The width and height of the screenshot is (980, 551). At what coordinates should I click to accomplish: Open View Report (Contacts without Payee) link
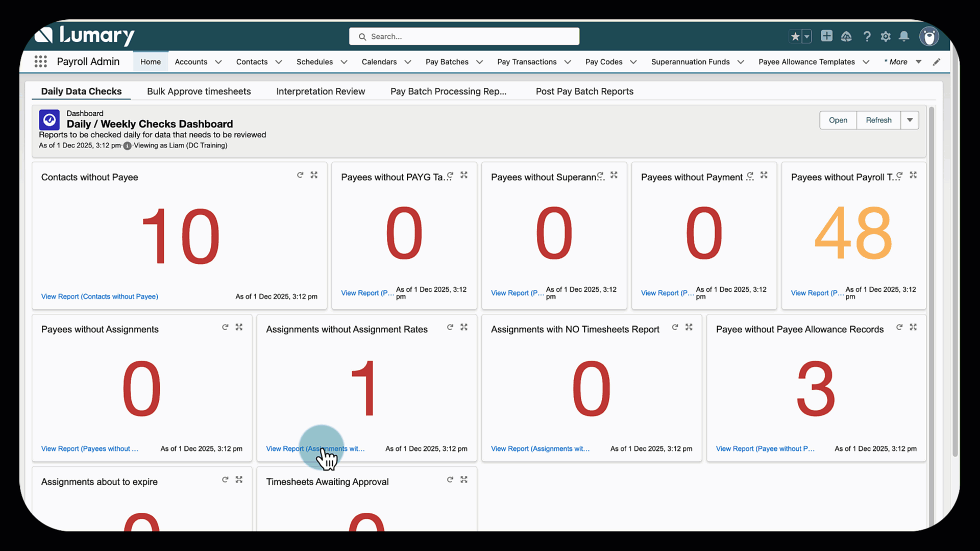[100, 296]
